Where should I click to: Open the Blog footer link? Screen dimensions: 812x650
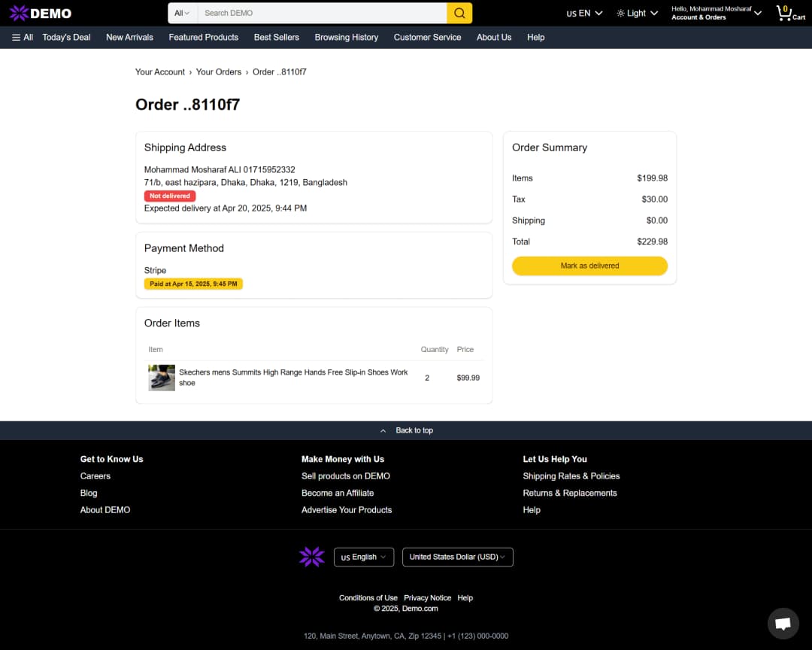[x=89, y=493]
